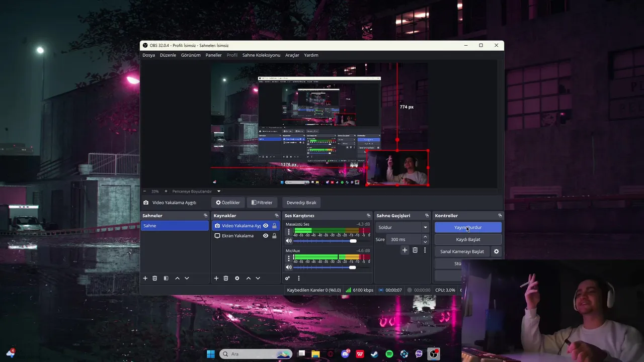Click Kaydı Başlat button
This screenshot has width=644, height=362.
click(468, 239)
